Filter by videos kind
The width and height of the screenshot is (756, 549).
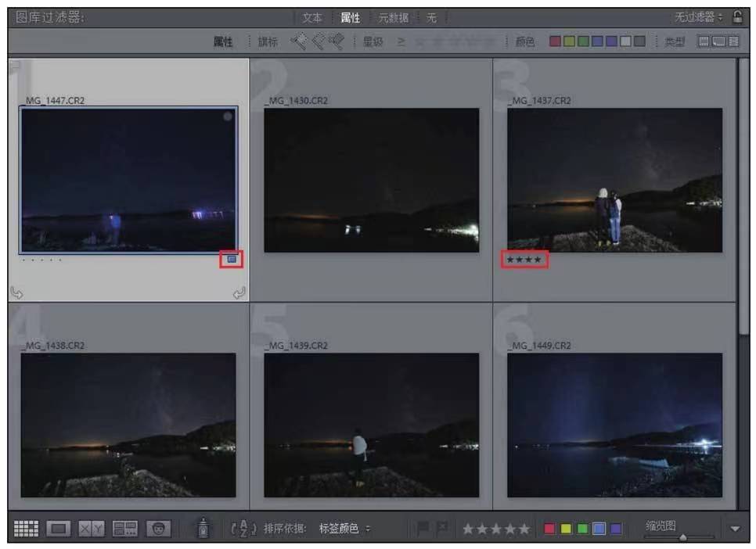click(733, 41)
